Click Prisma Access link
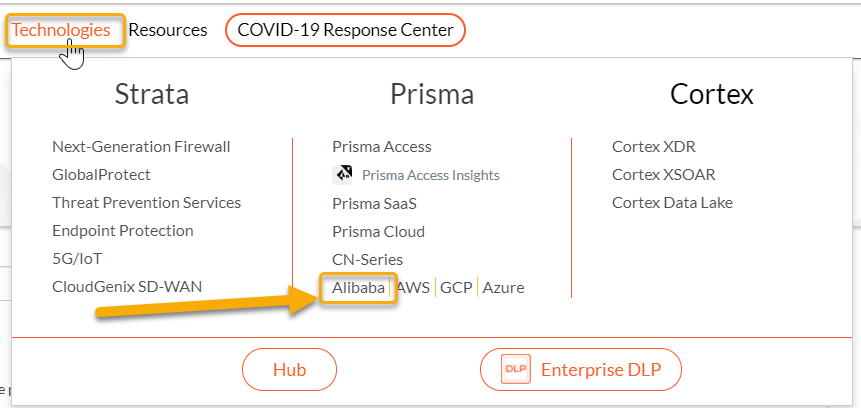Image resolution: width=861 pixels, height=408 pixels. point(381,146)
